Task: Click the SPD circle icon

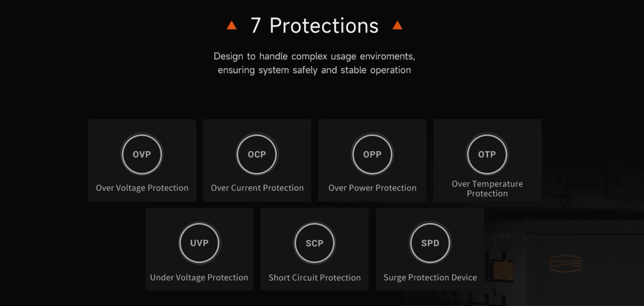Action: 430,243
